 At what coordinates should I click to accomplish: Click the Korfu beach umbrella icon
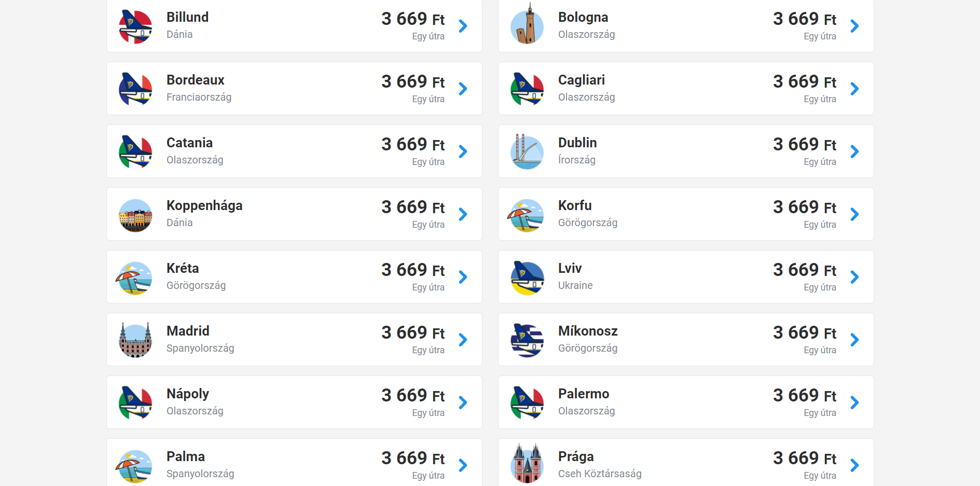point(526,215)
